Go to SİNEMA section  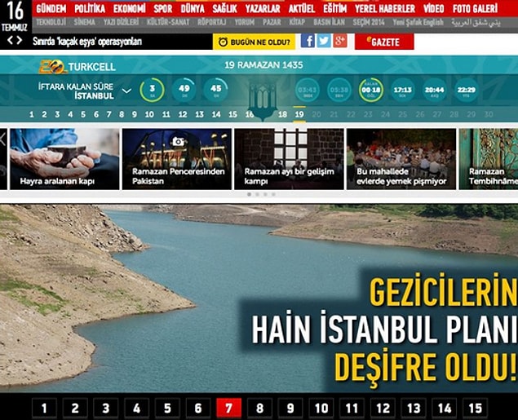coord(85,23)
